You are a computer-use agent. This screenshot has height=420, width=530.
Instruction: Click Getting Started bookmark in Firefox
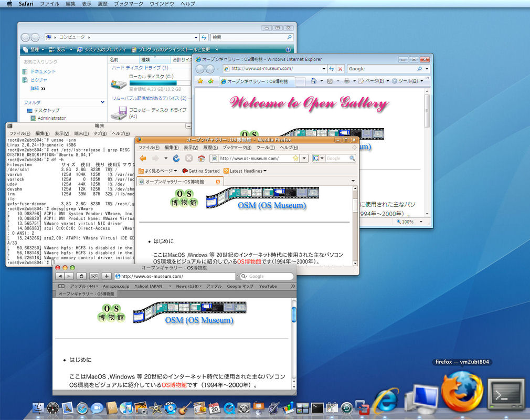click(x=201, y=171)
